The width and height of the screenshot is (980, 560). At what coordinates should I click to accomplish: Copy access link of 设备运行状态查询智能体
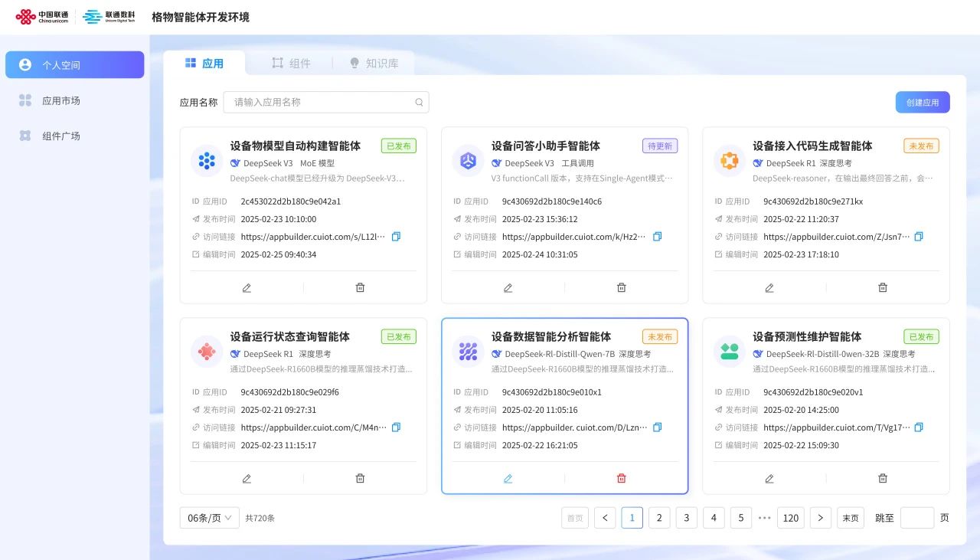[396, 427]
